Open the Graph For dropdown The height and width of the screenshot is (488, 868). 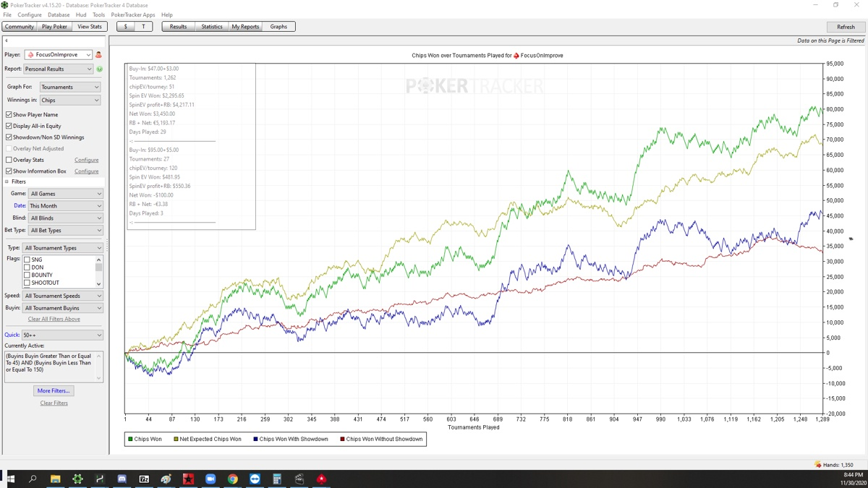[x=69, y=87]
